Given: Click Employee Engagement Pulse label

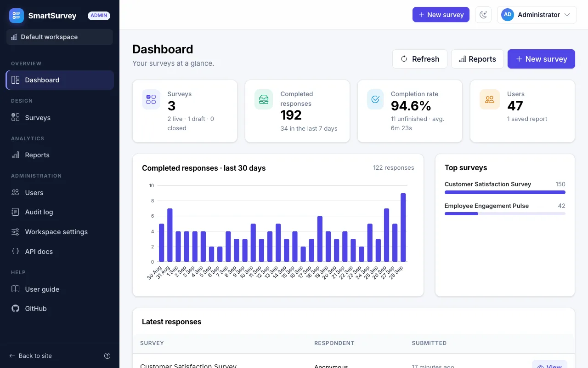Looking at the screenshot, I should (486, 206).
